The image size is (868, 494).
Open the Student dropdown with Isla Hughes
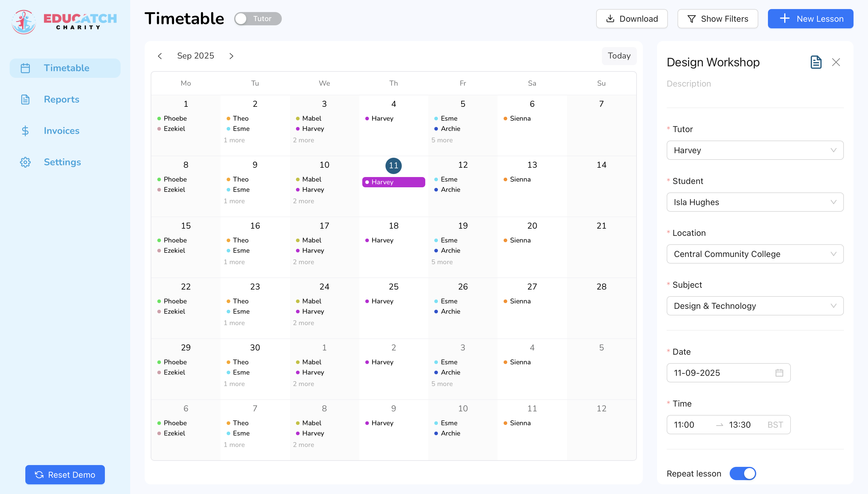point(755,202)
